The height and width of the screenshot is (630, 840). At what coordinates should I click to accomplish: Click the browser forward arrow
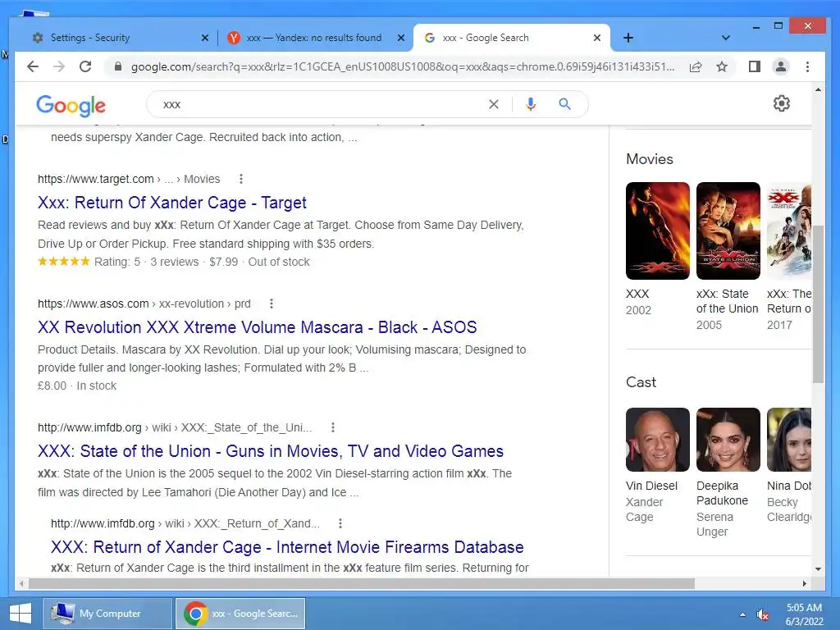[x=59, y=66]
